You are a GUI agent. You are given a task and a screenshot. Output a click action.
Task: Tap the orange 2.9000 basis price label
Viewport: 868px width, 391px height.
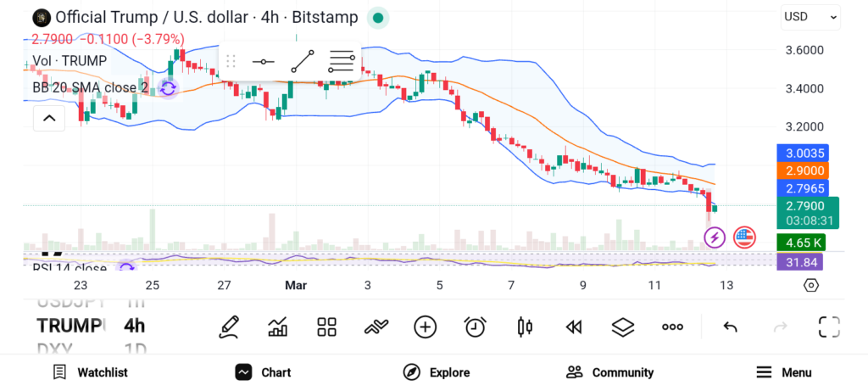tap(804, 170)
